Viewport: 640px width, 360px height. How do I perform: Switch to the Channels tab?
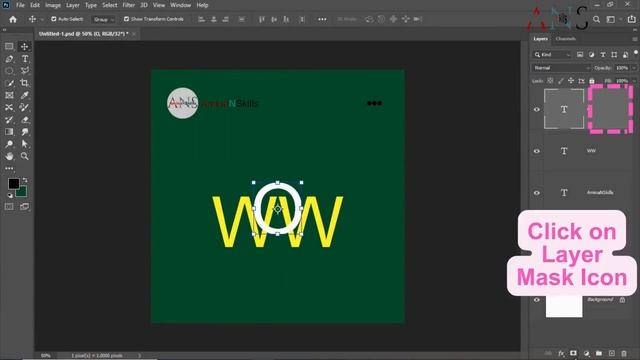tap(566, 39)
